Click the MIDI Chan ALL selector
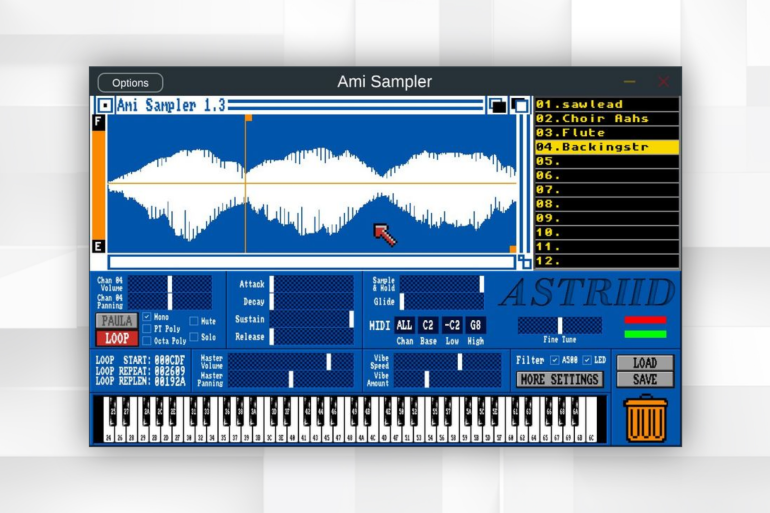 tap(404, 325)
